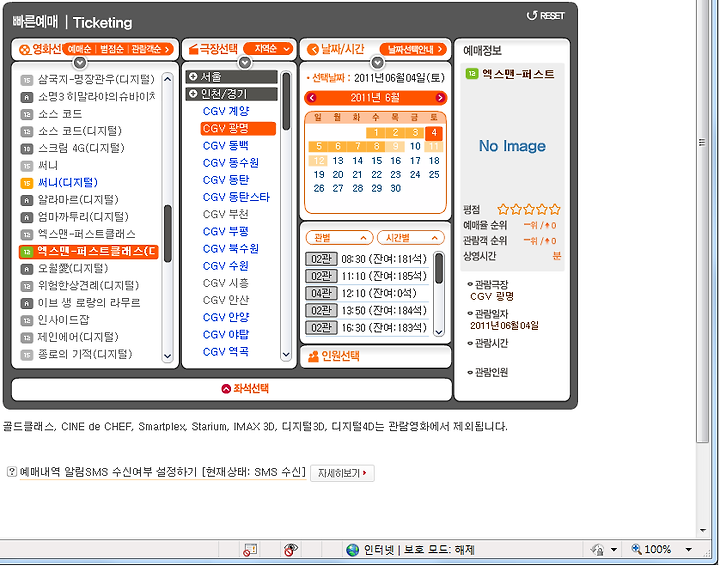720x566 pixels.
Task: Click the No Image poster placeholder
Action: coord(512,146)
